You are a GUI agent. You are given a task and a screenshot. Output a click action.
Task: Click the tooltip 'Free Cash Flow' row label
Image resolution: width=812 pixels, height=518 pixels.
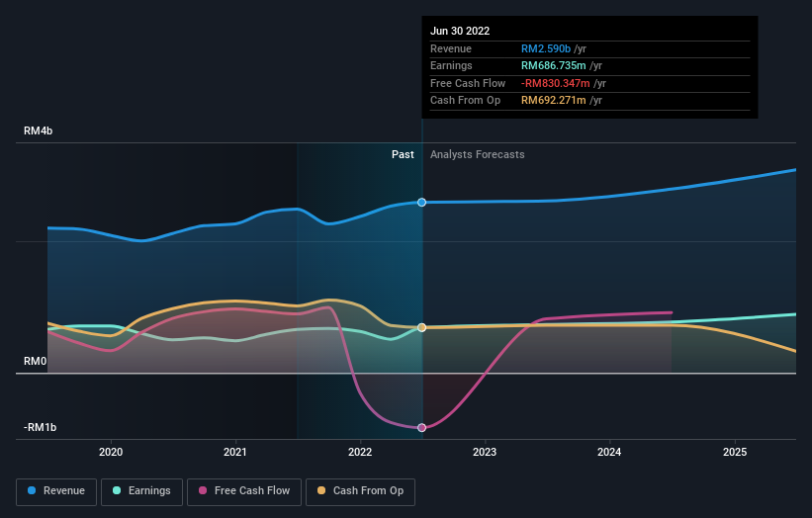[x=468, y=83]
